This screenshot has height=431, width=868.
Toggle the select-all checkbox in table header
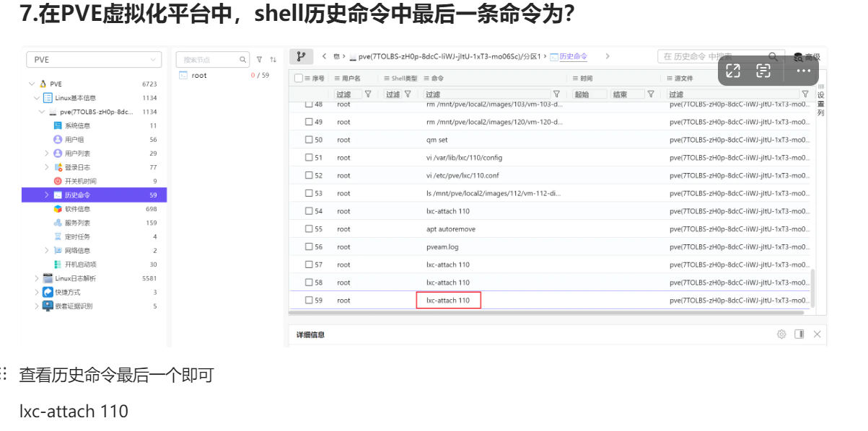coord(299,79)
